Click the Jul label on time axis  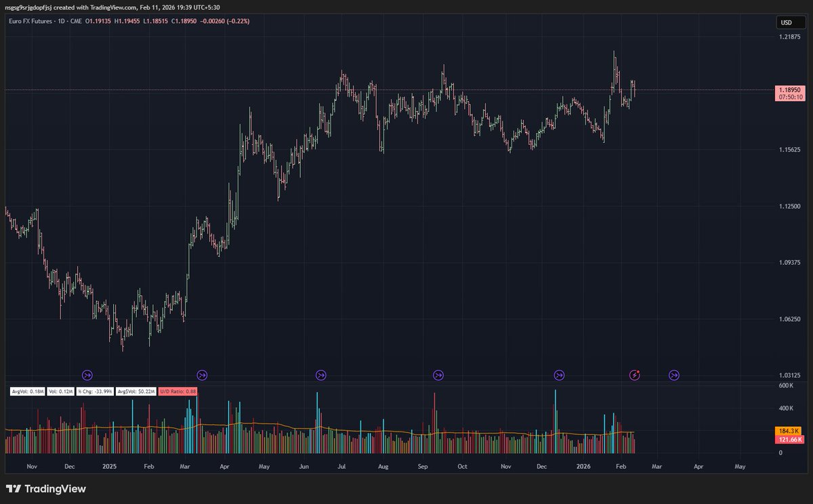(342, 467)
